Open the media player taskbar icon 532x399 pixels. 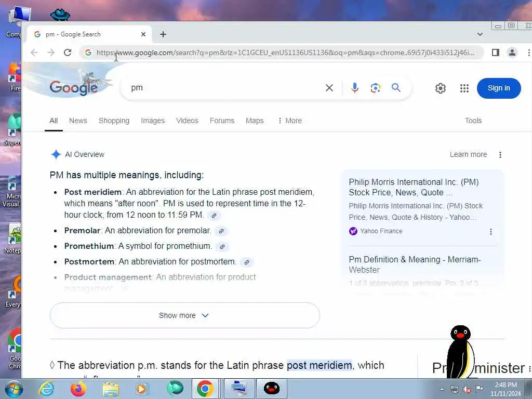pos(142,389)
